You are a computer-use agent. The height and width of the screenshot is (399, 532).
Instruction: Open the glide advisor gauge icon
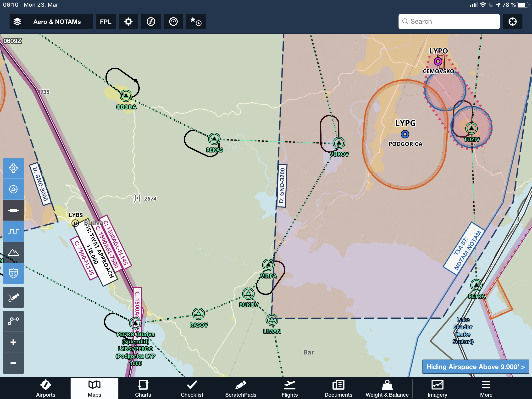[x=173, y=22]
